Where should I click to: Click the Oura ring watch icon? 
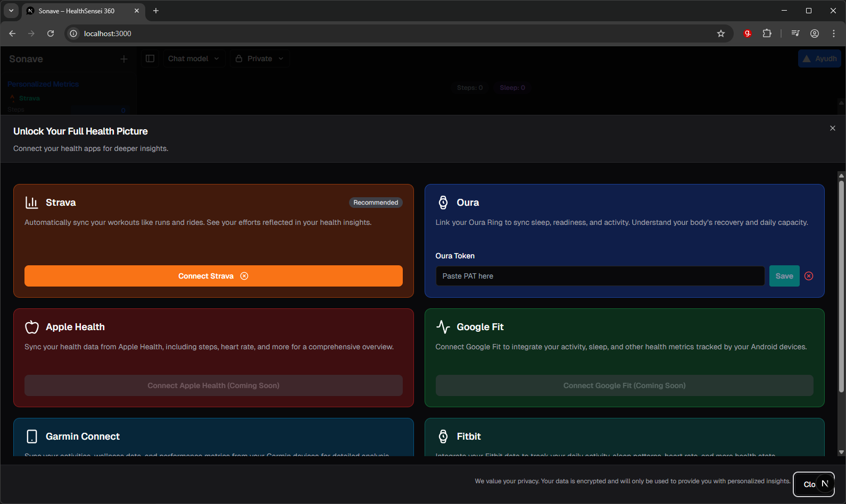tap(443, 203)
